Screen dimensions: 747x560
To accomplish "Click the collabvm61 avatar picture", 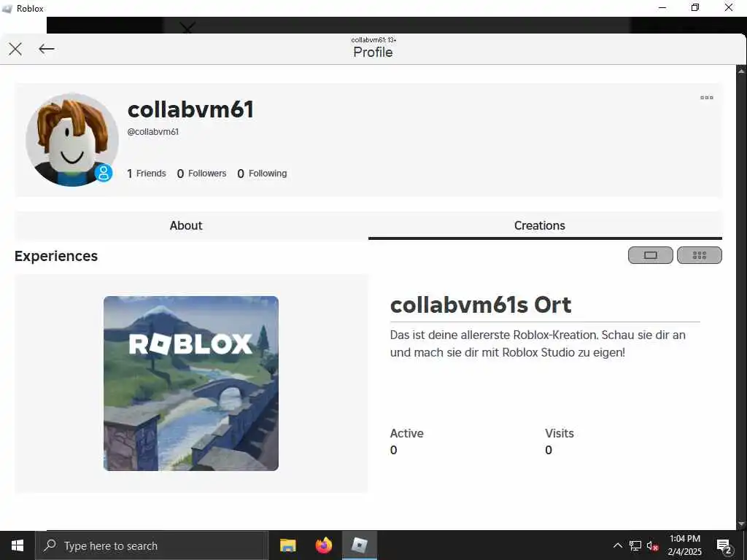I will [72, 139].
